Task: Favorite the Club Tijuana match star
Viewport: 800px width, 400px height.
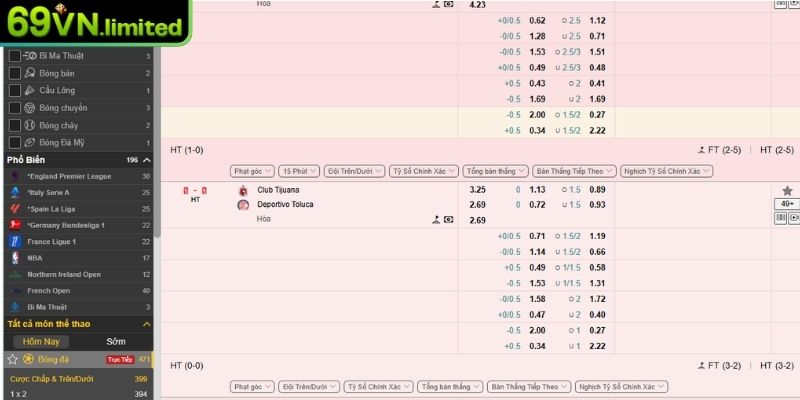Action: 787,190
